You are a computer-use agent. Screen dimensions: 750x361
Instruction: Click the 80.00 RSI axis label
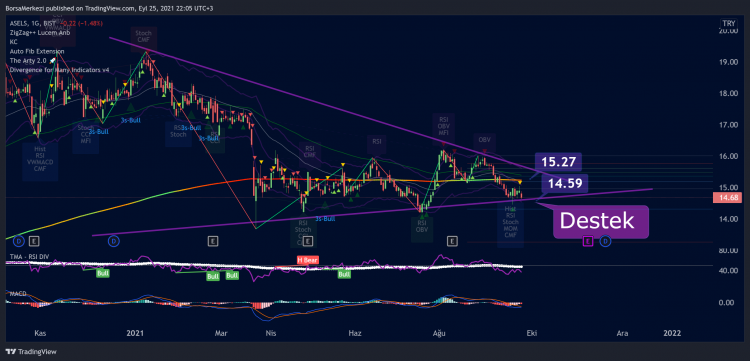(729, 251)
